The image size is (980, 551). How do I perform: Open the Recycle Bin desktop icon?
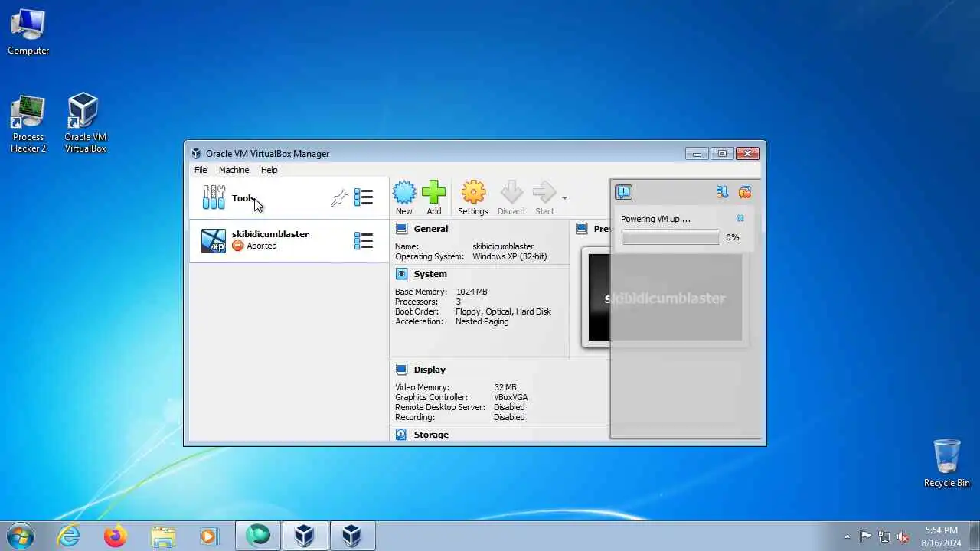click(x=947, y=463)
